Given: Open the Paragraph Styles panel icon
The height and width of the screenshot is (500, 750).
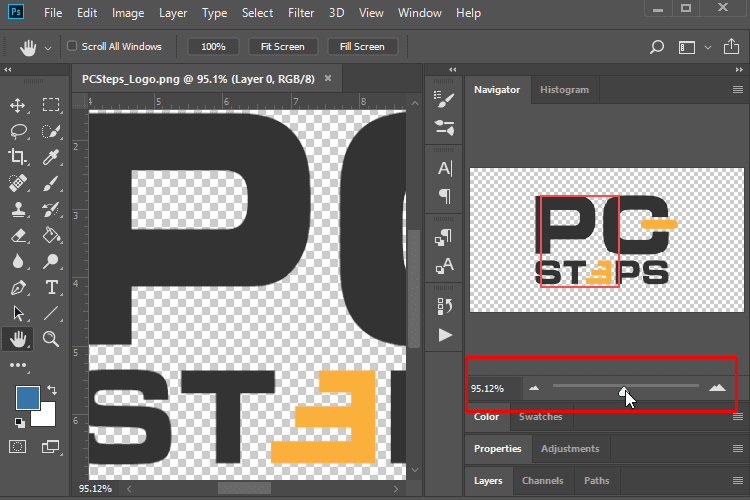Looking at the screenshot, I should tap(443, 237).
